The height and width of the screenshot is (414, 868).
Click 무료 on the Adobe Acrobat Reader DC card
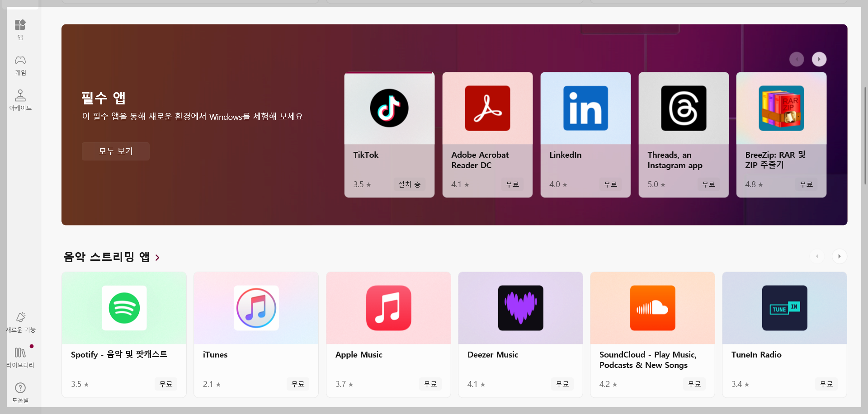coord(512,184)
